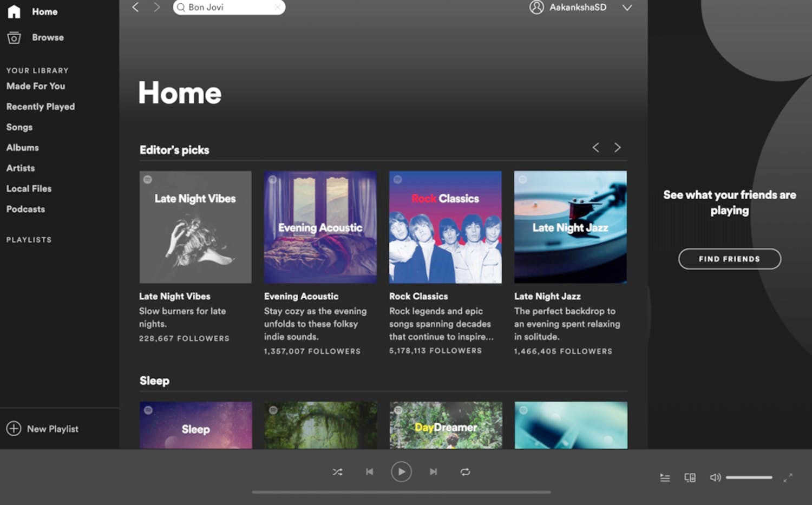Click the song progress bar
The image size is (812, 505).
pos(401,492)
